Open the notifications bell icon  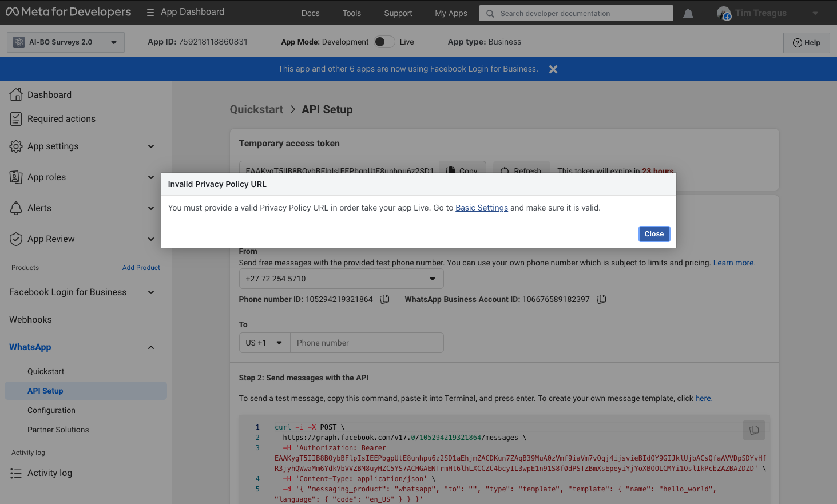click(688, 13)
